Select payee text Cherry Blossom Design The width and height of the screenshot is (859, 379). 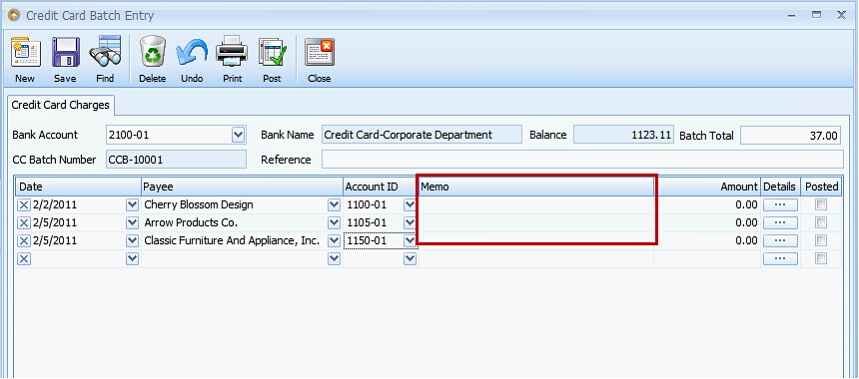click(x=199, y=205)
